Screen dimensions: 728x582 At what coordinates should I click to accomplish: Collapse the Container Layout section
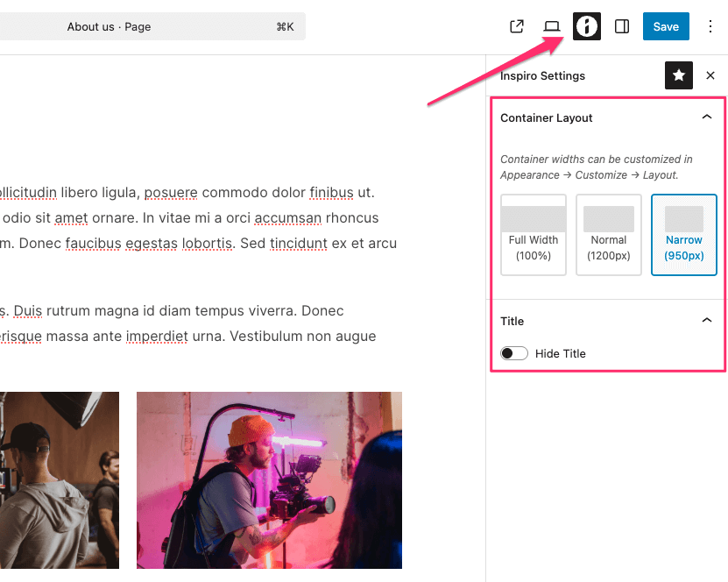[x=707, y=117]
